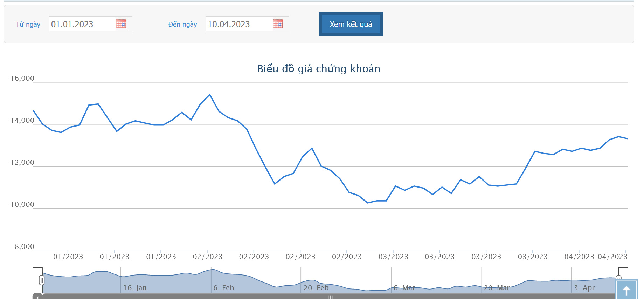Grab the left navigator range handle
The image size is (644, 299).
tap(42, 280)
